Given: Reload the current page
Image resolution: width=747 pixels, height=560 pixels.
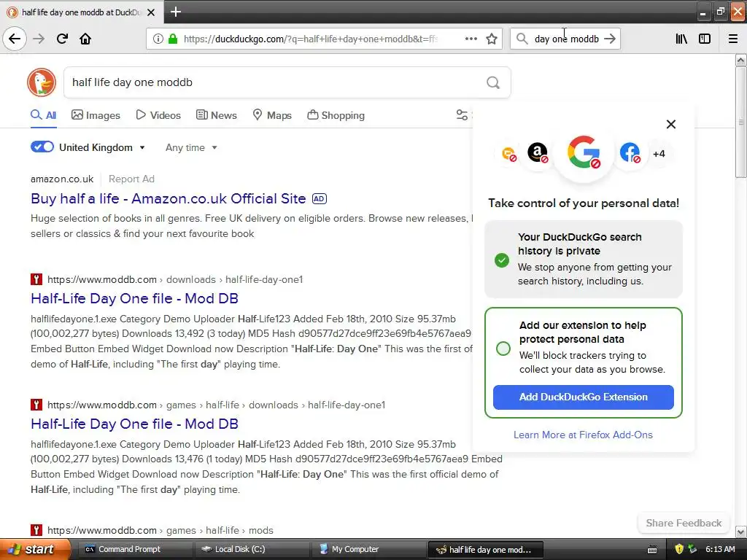Looking at the screenshot, I should pyautogui.click(x=62, y=39).
